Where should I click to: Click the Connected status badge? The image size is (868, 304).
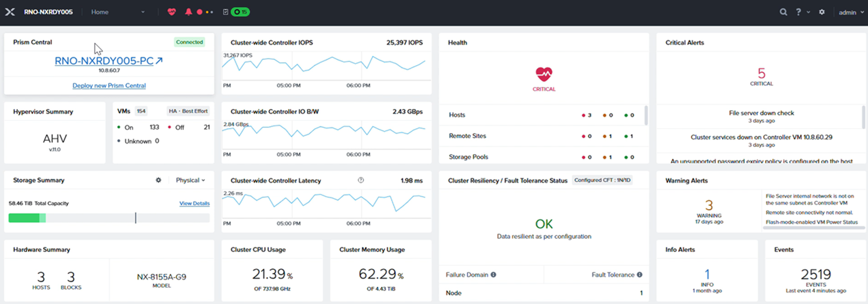click(189, 42)
